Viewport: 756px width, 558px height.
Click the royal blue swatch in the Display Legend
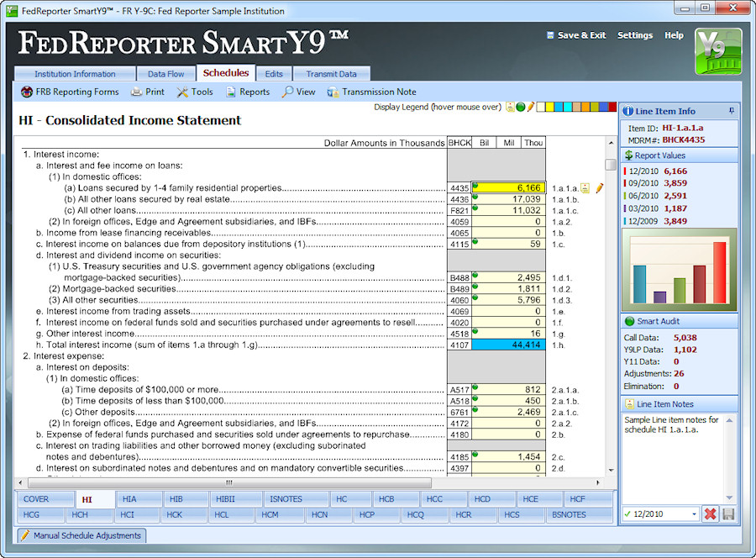coord(603,107)
